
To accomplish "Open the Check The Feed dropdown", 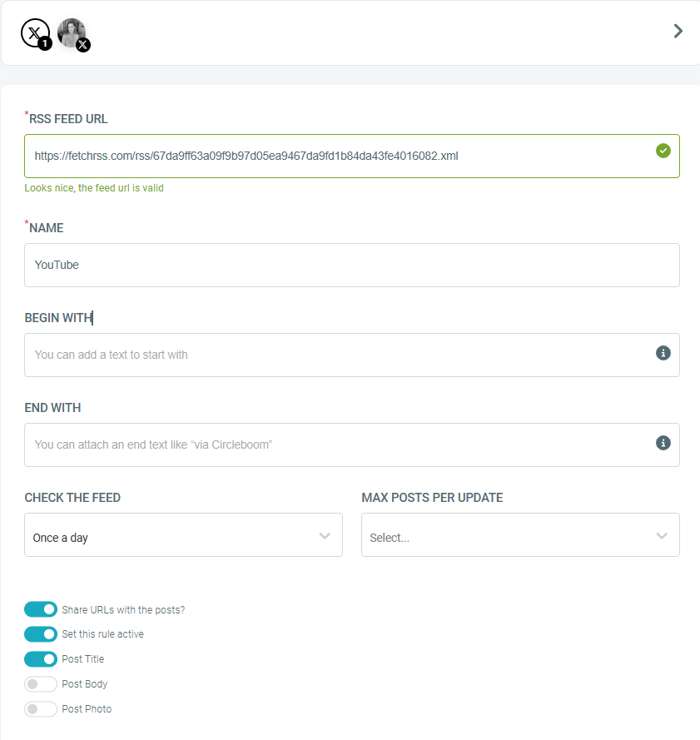I will click(x=183, y=534).
